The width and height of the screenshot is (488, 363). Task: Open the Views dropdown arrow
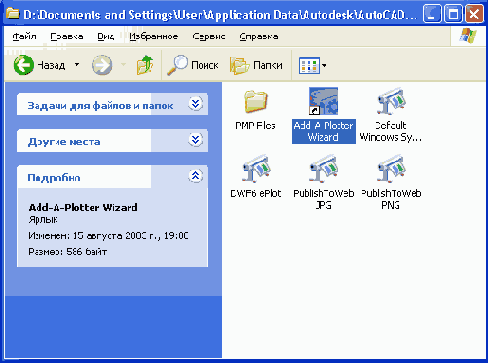[324, 66]
